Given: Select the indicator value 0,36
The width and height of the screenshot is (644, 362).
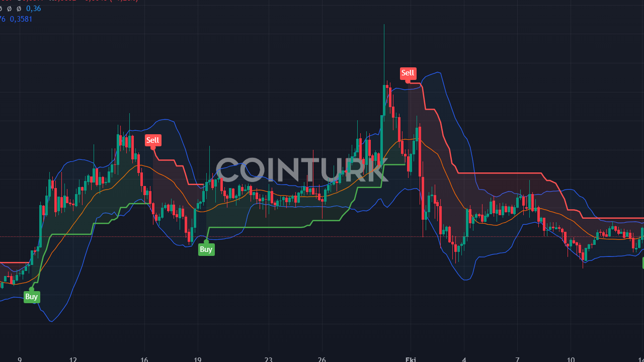Looking at the screenshot, I should (34, 9).
